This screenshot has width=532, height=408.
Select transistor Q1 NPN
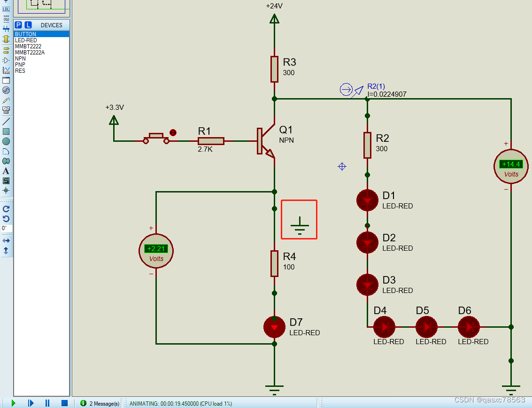[265, 141]
